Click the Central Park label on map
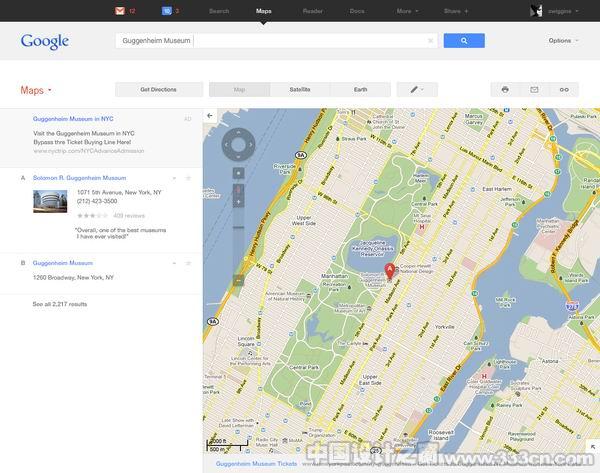The width and height of the screenshot is (600, 473). pos(305,367)
